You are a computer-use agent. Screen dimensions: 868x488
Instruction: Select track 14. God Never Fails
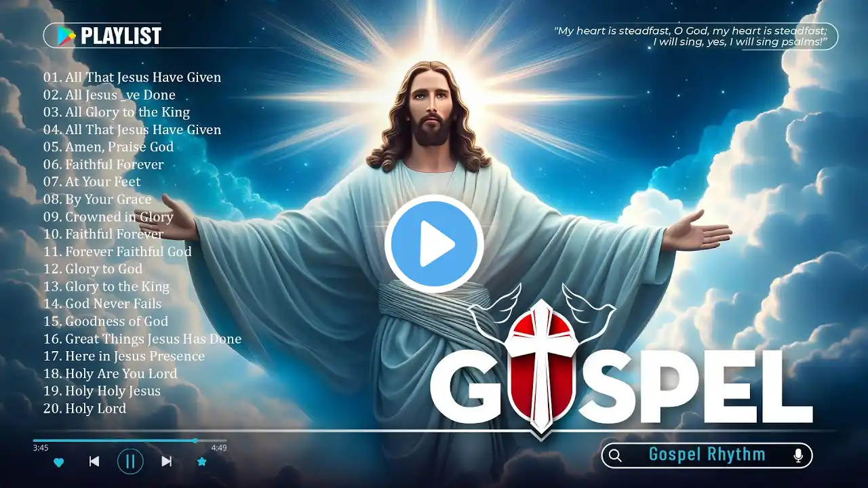coord(102,304)
